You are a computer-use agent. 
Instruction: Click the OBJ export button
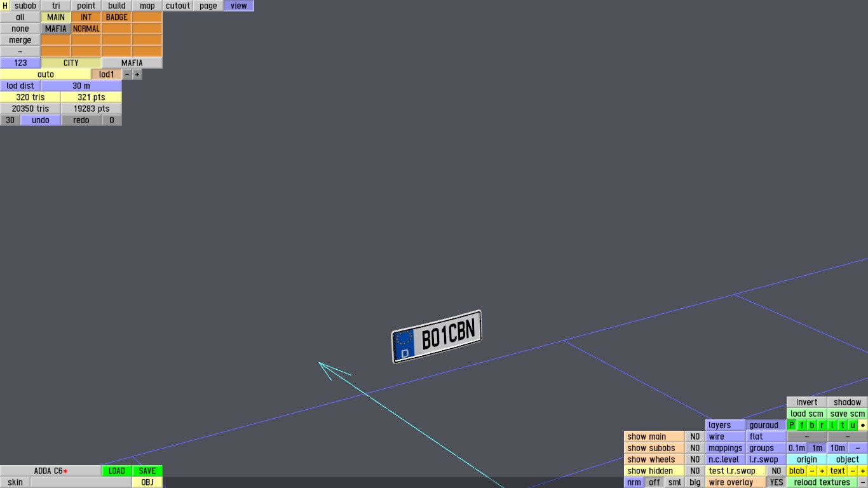(147, 482)
